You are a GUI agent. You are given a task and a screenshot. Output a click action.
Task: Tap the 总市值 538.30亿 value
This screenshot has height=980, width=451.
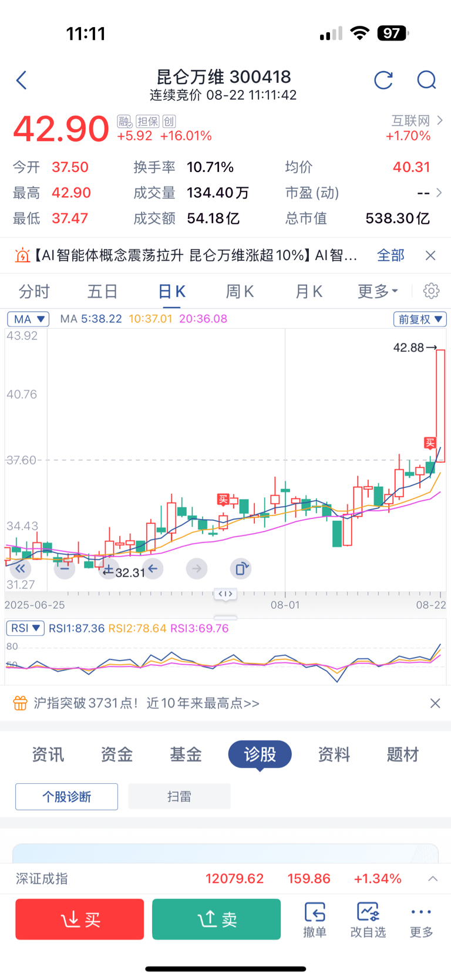point(398,218)
